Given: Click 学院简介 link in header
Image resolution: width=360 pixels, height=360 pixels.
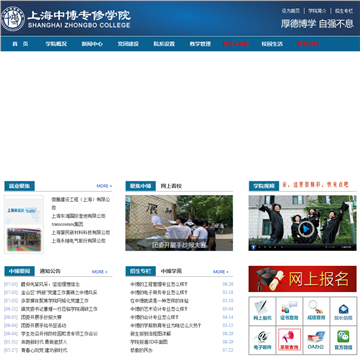Looking at the screenshot, I should tap(317, 11).
